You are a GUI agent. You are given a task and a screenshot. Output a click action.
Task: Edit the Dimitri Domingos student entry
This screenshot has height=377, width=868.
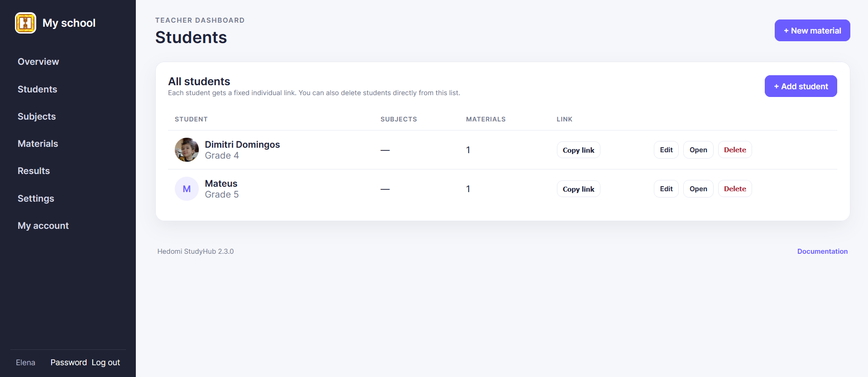[x=666, y=150]
